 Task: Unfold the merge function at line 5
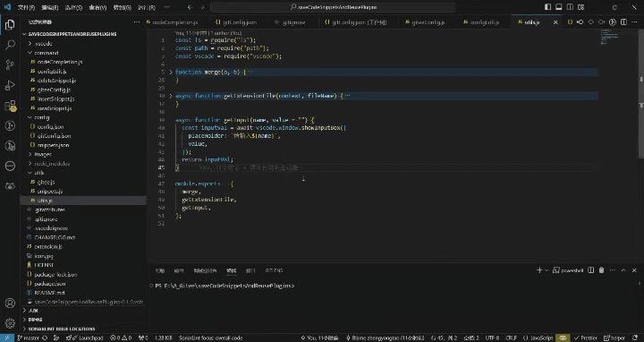(171, 72)
